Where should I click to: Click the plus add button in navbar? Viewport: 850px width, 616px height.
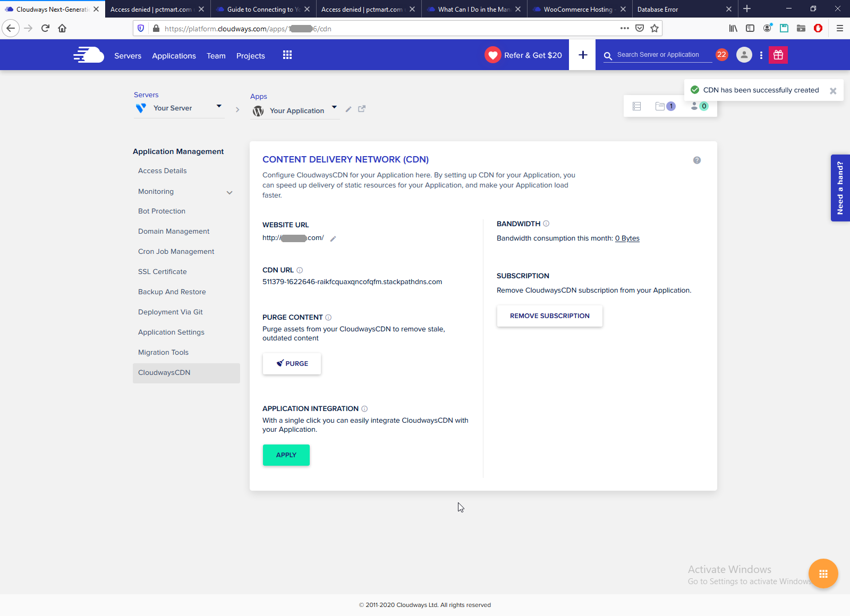[x=583, y=55]
